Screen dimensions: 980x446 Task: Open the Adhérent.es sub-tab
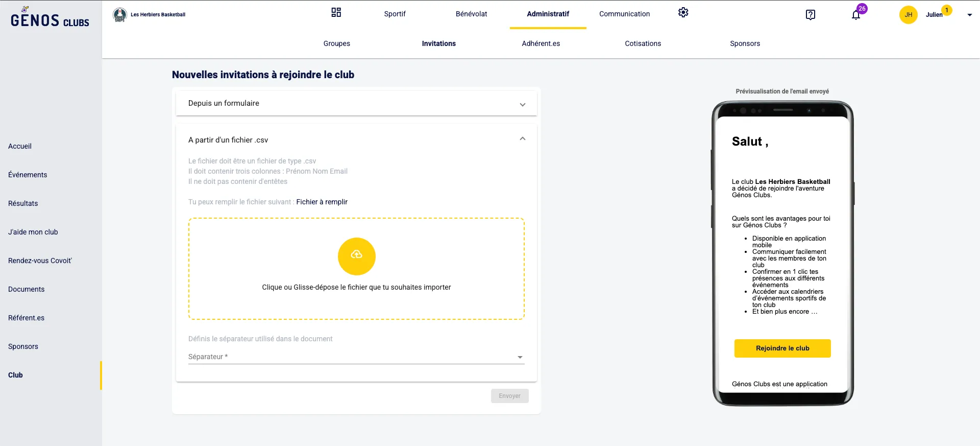[541, 43]
